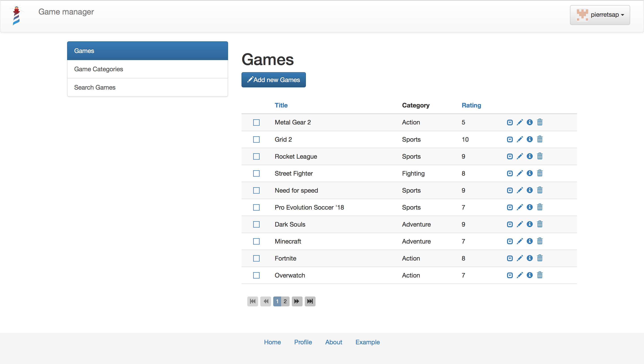Show info for Rocket League
The width and height of the screenshot is (644, 364).
530,156
